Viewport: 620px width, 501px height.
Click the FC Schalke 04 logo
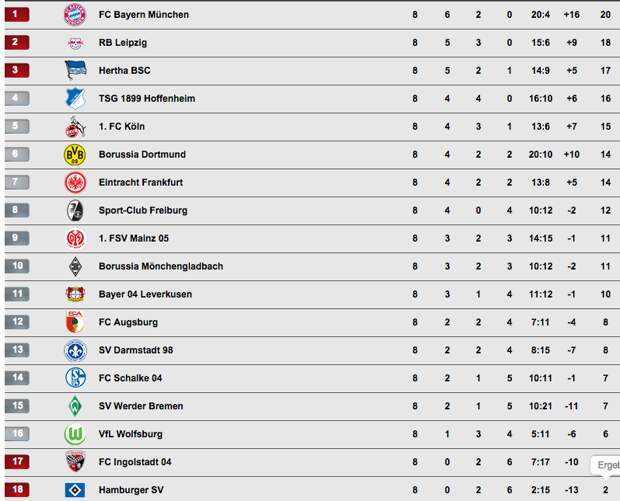click(x=75, y=378)
